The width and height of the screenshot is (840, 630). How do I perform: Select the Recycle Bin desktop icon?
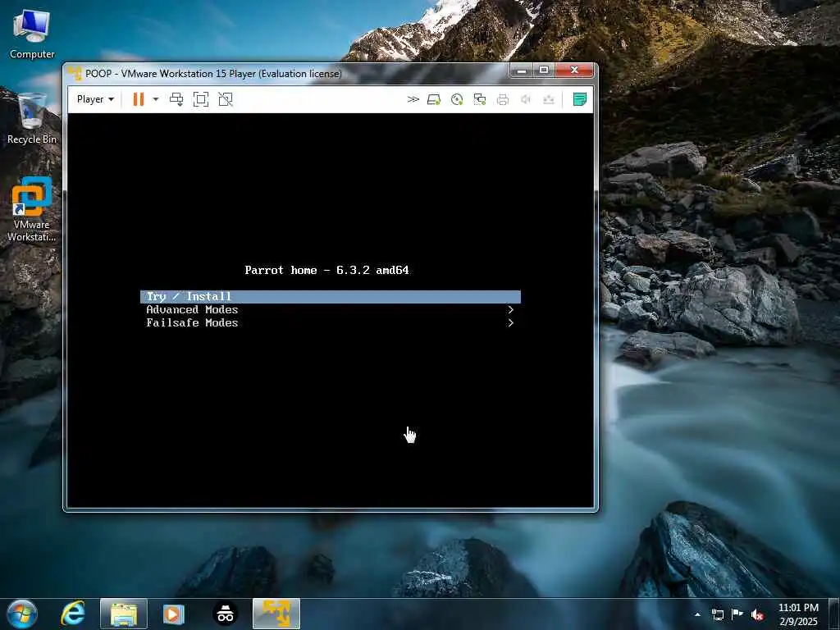(32, 118)
